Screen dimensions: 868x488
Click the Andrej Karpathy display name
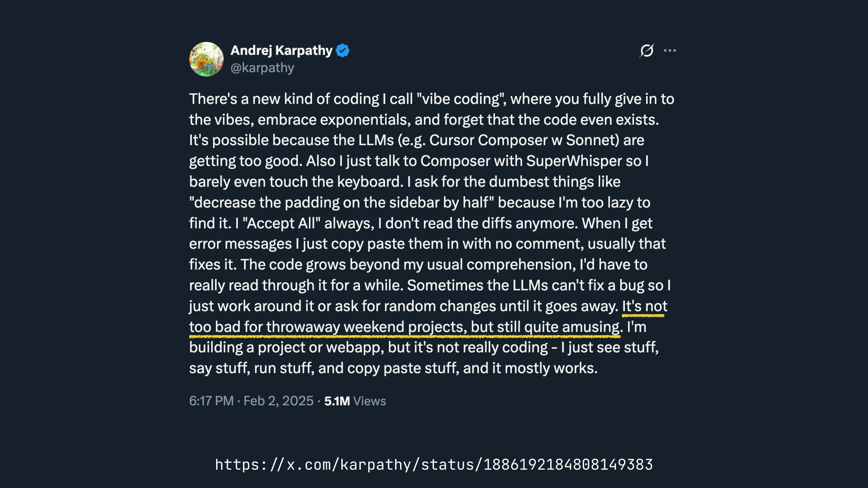pyautogui.click(x=281, y=50)
